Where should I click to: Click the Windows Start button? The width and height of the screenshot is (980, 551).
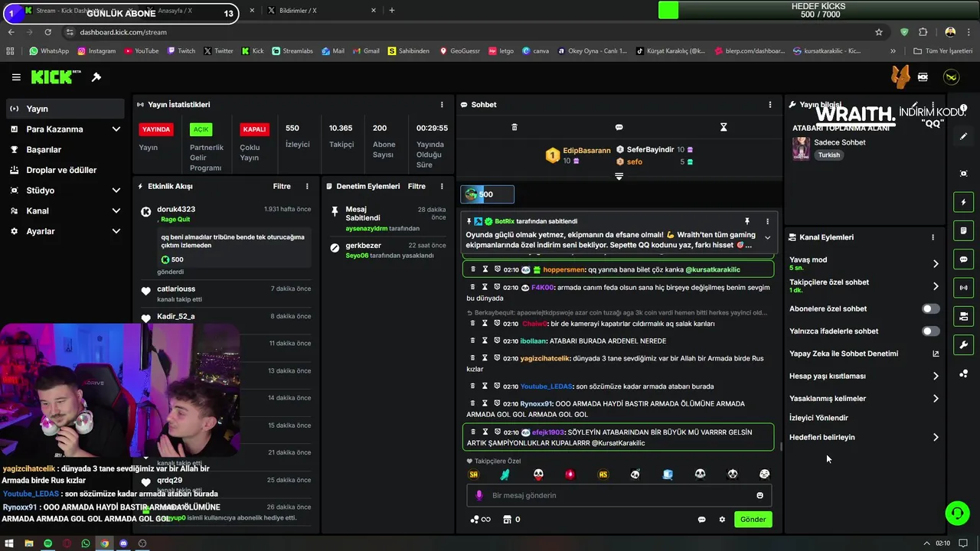click(9, 543)
